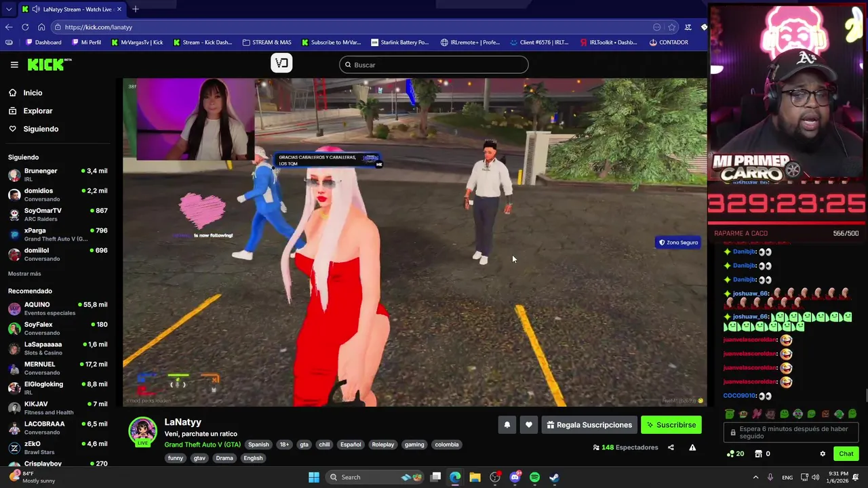Viewport: 868px width, 488px height.
Task: Toggle notification bell for LaNatyy
Action: [507, 425]
